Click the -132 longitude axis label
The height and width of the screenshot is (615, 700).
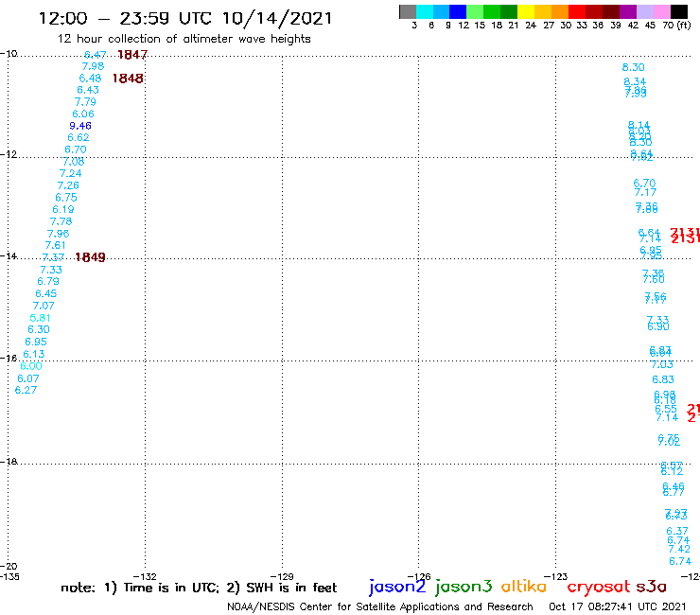[145, 576]
